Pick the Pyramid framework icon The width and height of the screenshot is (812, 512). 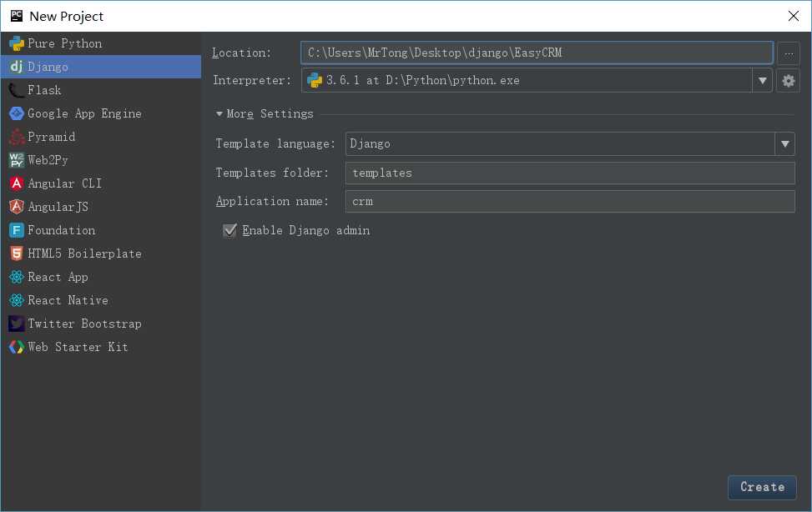coord(17,137)
